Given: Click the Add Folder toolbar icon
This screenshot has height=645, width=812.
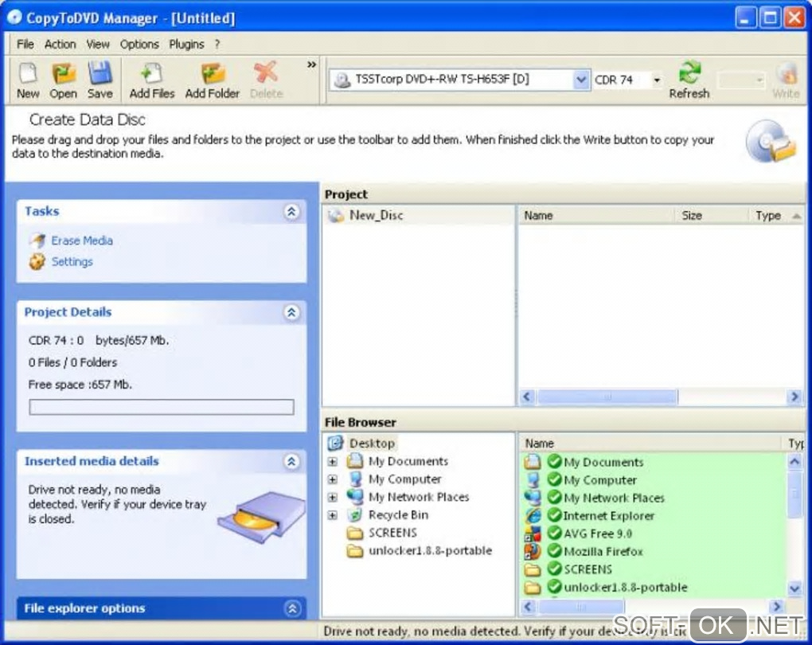Looking at the screenshot, I should click(x=213, y=73).
